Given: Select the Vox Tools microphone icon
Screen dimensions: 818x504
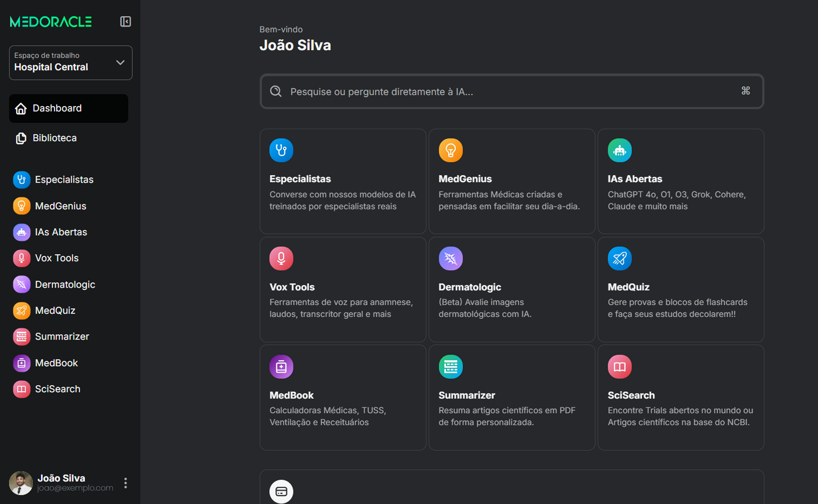Looking at the screenshot, I should point(21,258).
